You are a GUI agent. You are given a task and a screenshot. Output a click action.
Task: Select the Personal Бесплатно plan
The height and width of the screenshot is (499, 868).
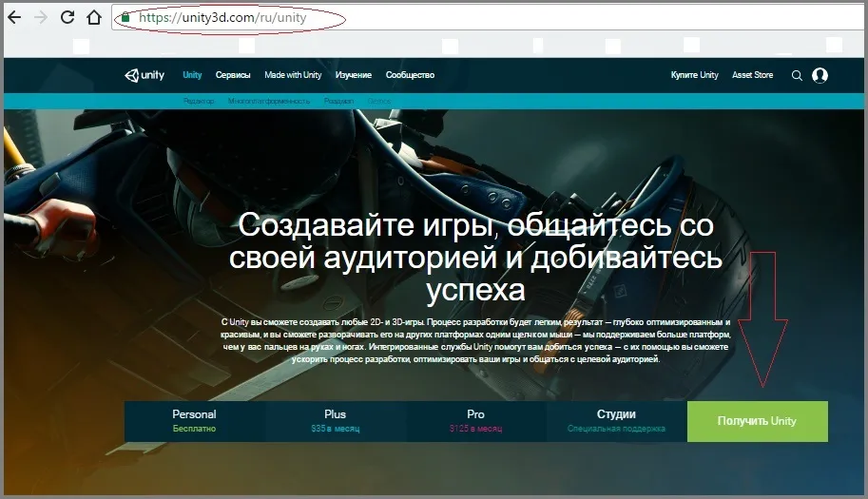coord(194,421)
